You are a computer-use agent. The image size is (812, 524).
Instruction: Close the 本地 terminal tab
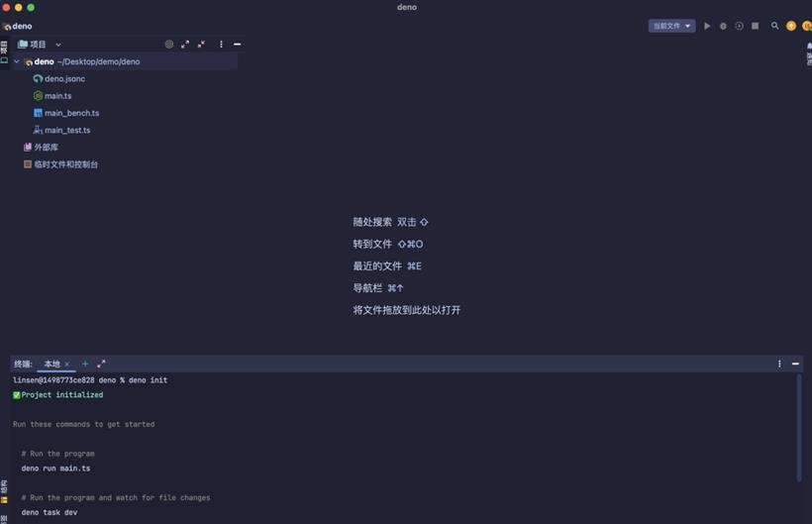point(66,365)
